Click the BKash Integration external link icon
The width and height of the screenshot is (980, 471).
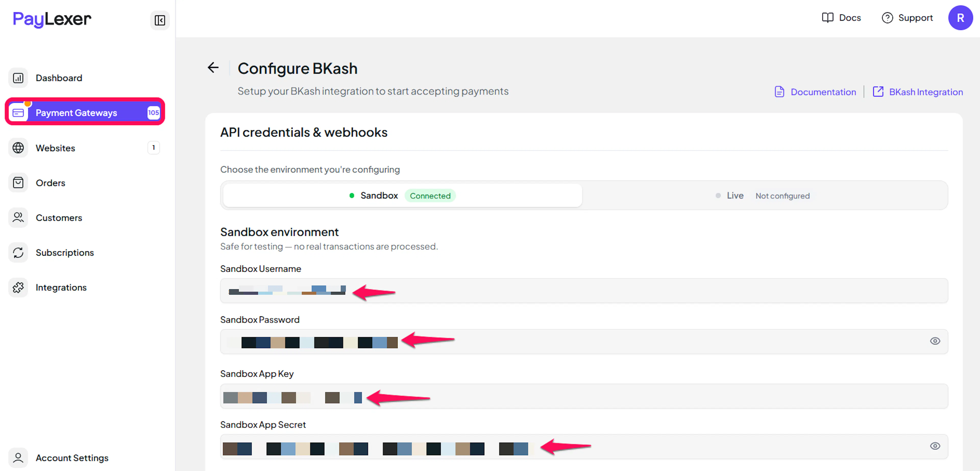coord(878,92)
